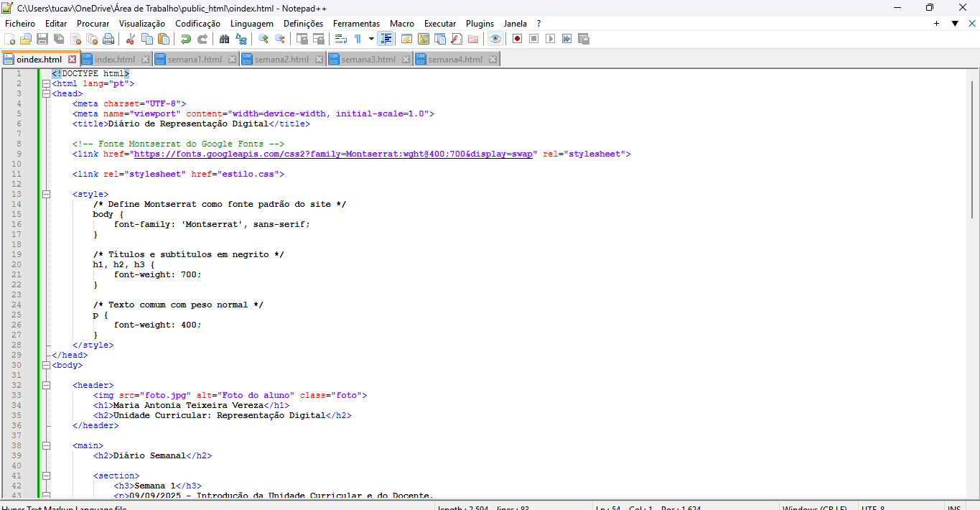Viewport: 980px width, 510px height.
Task: Collapse the style block fold at line 13
Action: [x=45, y=194]
